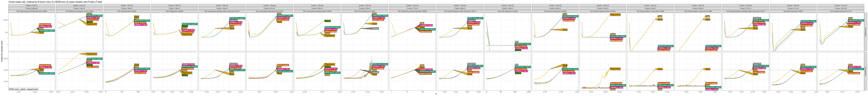
Task: Click the 'HEAD=posix_signfo_t stopped early' note
Action: point(23,89)
